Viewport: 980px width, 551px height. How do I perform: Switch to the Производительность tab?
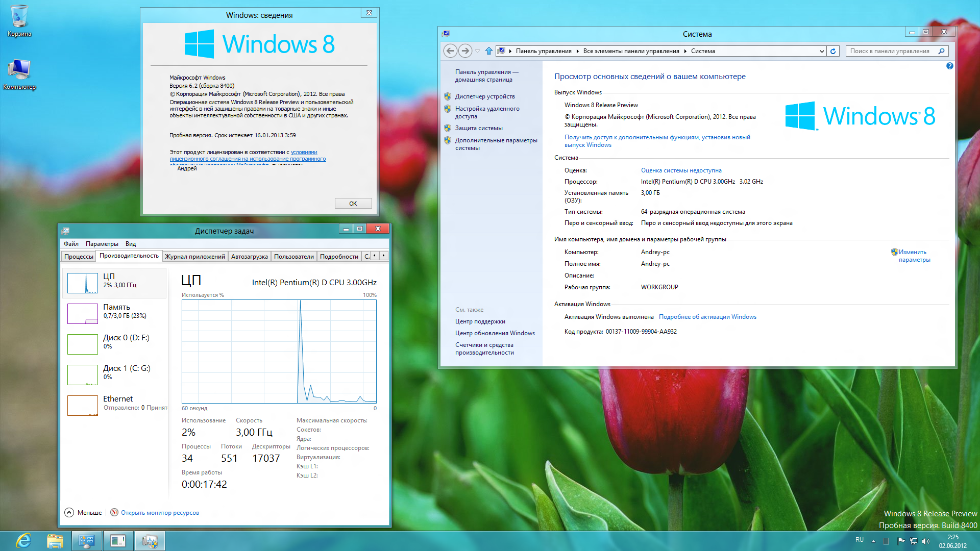tap(129, 256)
